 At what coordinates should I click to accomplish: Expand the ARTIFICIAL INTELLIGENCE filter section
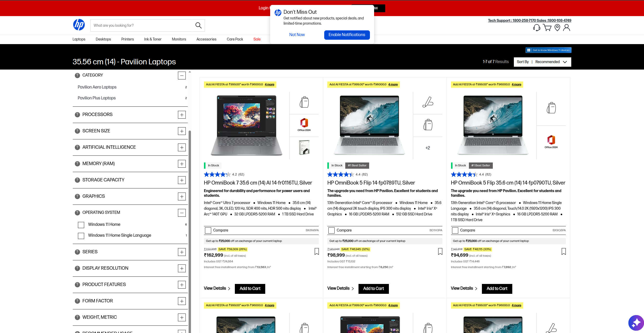tap(182, 147)
